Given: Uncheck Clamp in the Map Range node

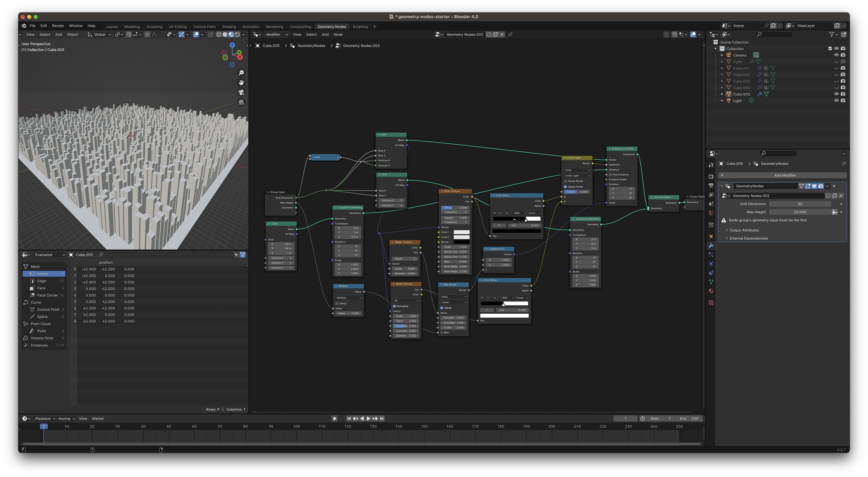Looking at the screenshot, I should (442, 308).
